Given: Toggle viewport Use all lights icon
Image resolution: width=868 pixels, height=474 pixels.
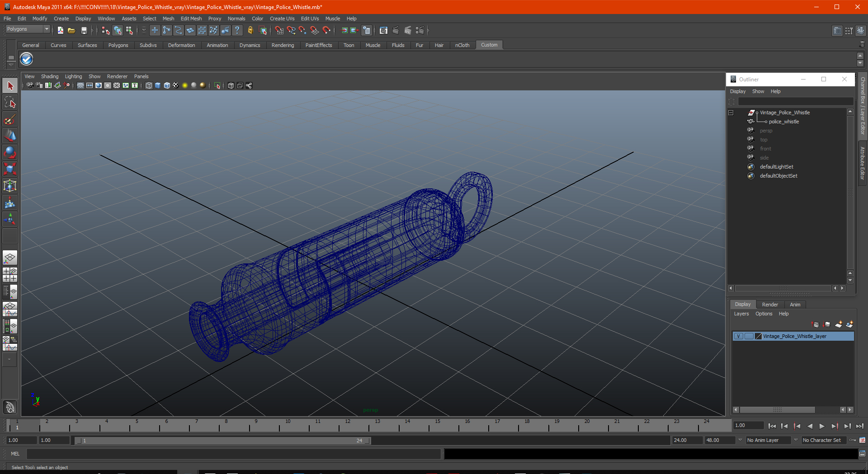Looking at the screenshot, I should click(185, 85).
